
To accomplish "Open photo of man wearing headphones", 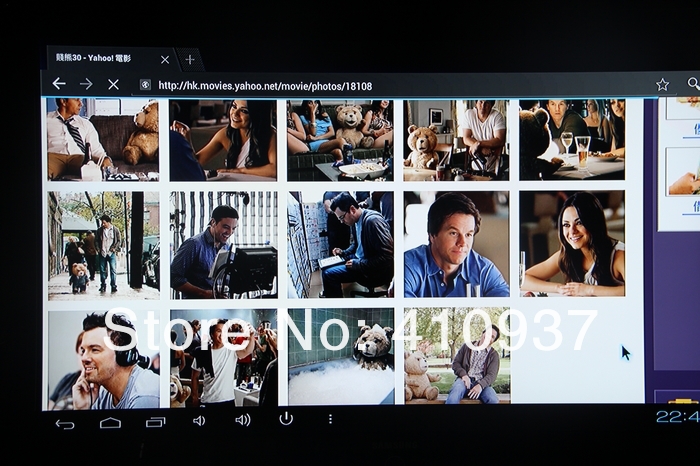I will [104, 360].
